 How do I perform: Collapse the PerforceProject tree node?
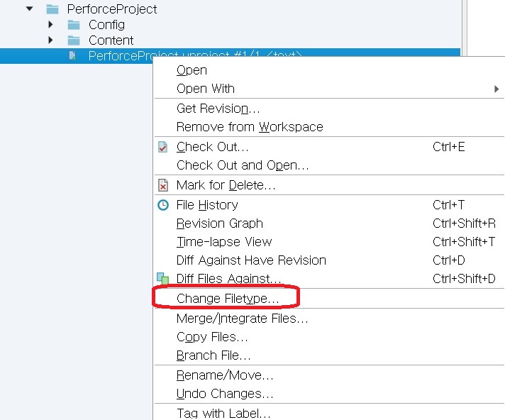tap(29, 9)
